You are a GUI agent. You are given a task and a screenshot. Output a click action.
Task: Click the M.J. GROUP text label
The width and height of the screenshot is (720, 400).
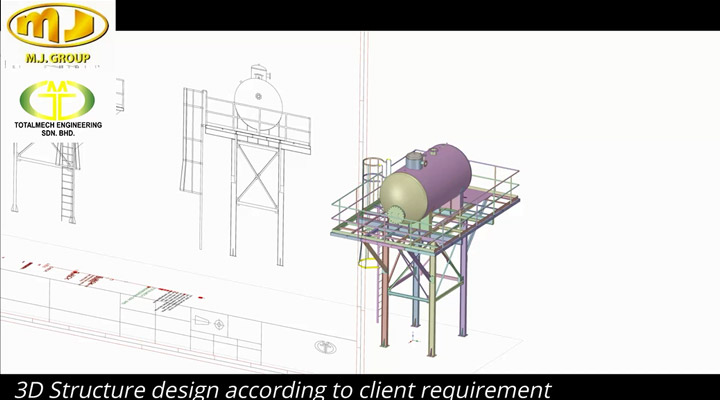pyautogui.click(x=57, y=58)
